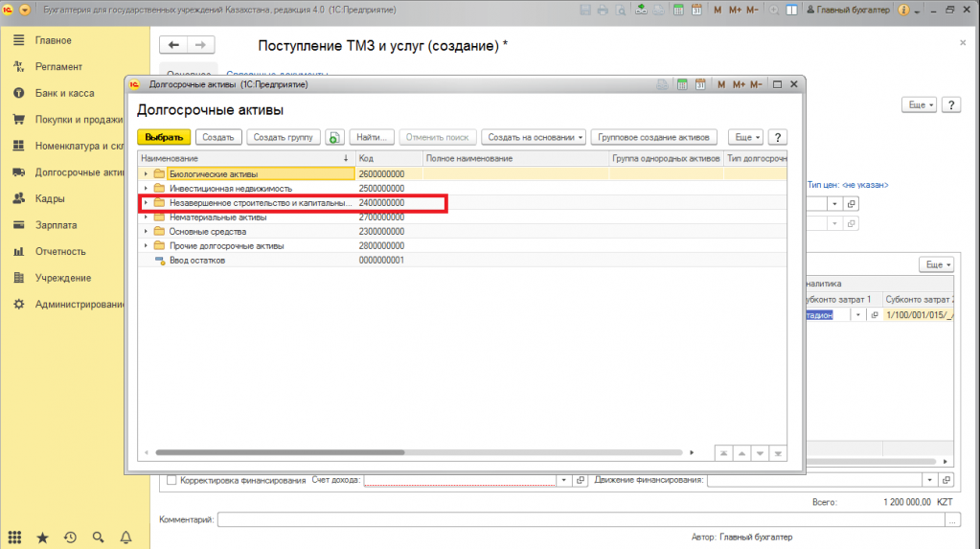Open the sections grid menu icon
Image resolution: width=980 pixels, height=549 pixels.
(x=15, y=538)
